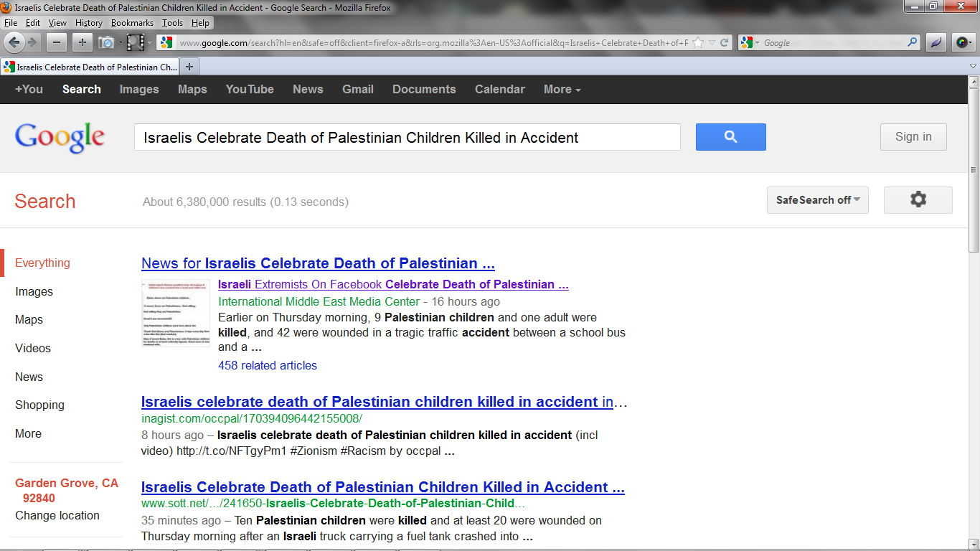Image resolution: width=980 pixels, height=551 pixels.
Task: Click the blue Google search button
Action: tap(730, 137)
